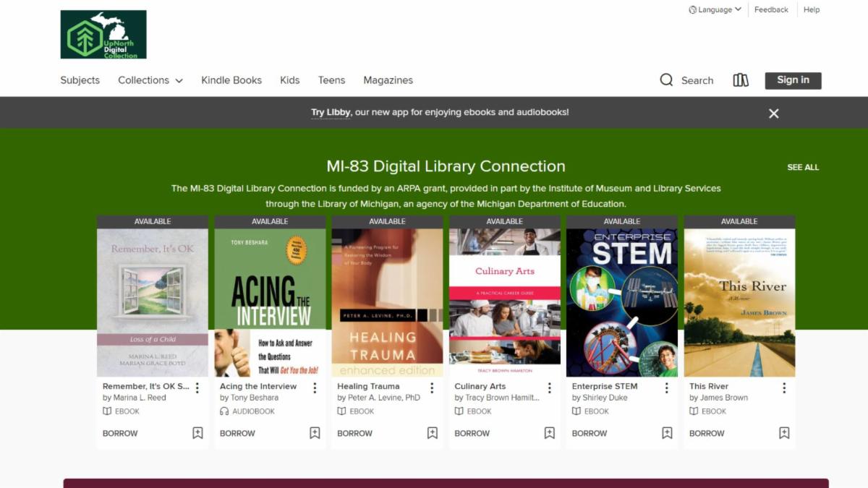Expand the Collections dropdown menu
Screen dimensions: 868x488
150,80
